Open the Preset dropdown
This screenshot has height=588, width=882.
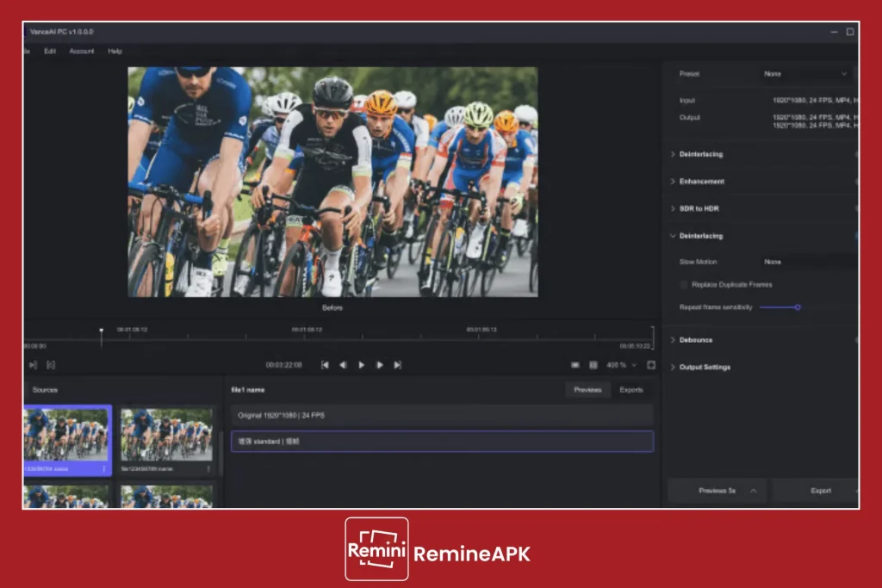[x=804, y=74]
